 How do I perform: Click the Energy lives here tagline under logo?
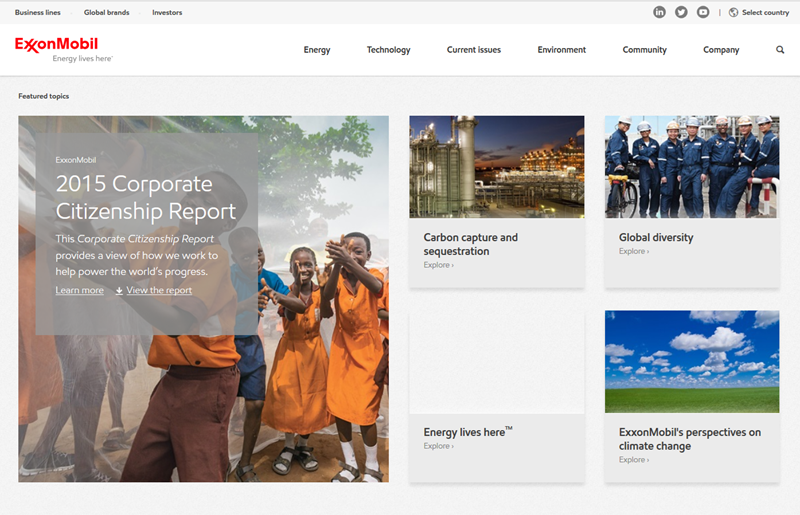(82, 59)
